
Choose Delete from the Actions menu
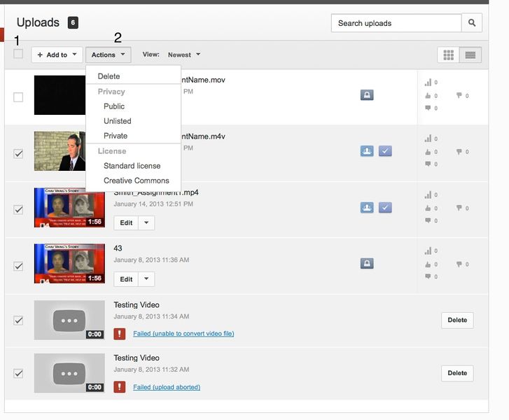pos(109,76)
